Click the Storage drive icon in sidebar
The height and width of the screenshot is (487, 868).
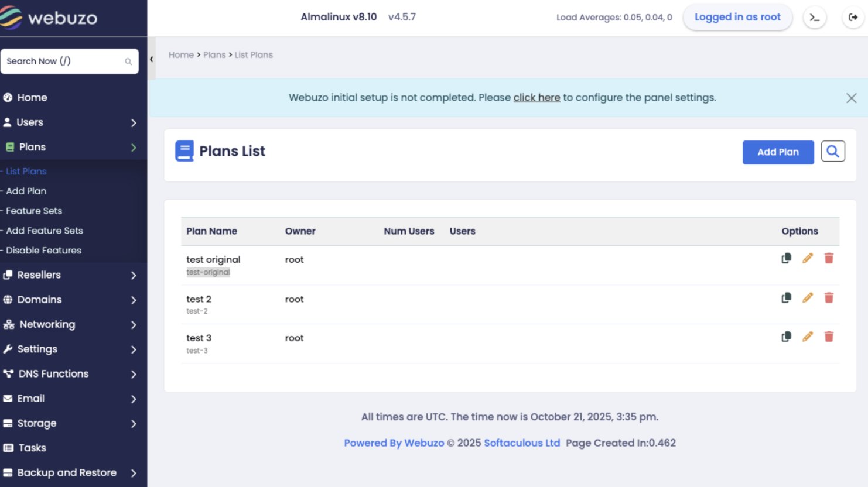pos(8,423)
